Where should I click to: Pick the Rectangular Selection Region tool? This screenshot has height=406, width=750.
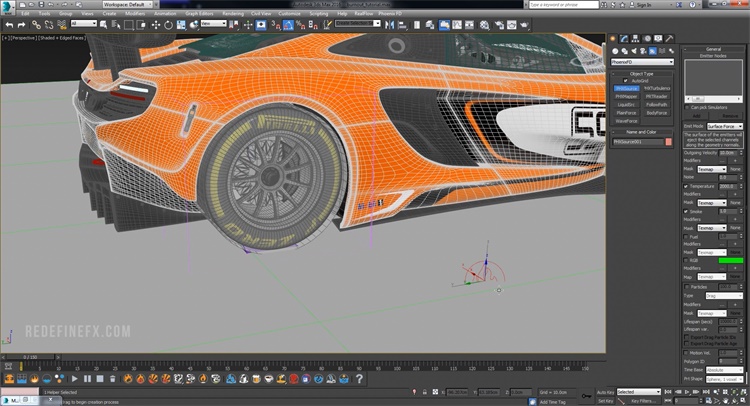point(129,25)
